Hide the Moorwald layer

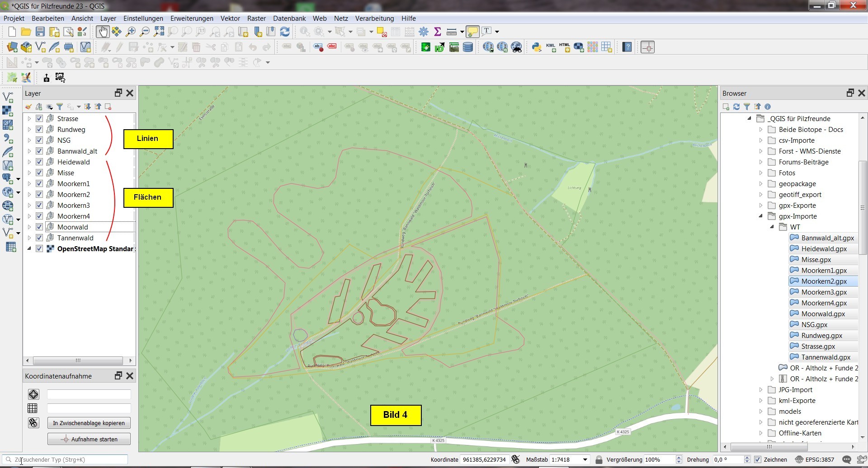point(39,227)
